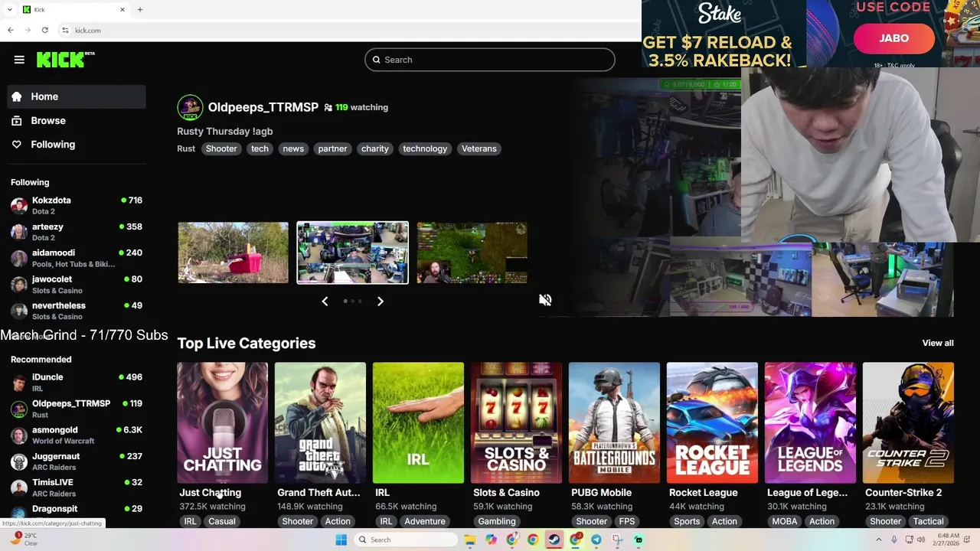Click the charity tag

coord(375,148)
